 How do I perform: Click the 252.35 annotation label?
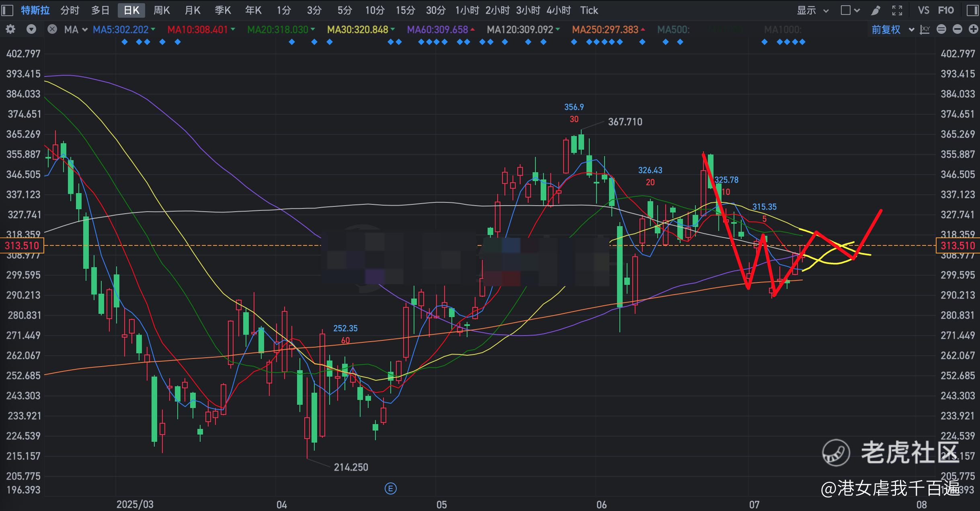point(345,328)
